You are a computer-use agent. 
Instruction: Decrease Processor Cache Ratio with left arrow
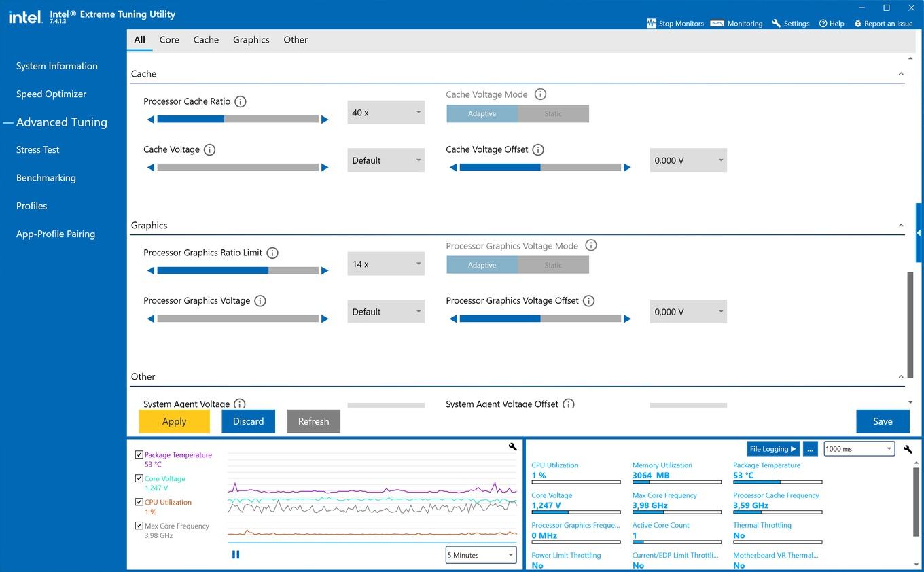point(150,120)
